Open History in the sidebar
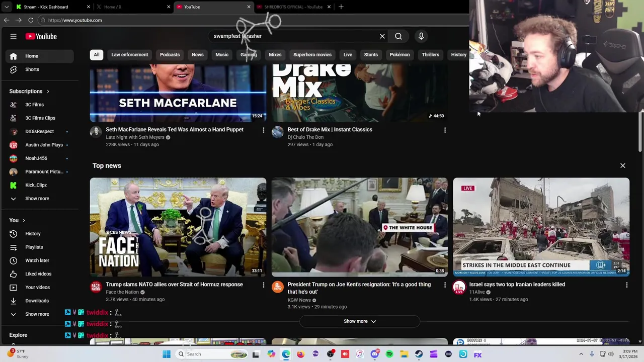This screenshot has height=362, width=644. coord(40,234)
